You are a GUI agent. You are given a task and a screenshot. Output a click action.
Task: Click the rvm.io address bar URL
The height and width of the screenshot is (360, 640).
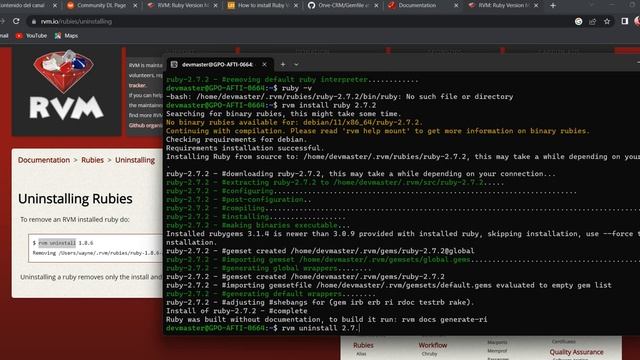[76, 22]
